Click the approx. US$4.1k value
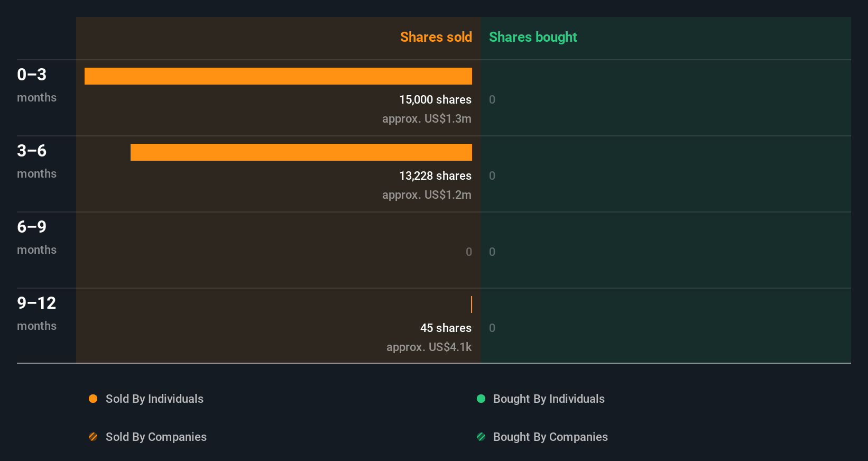The height and width of the screenshot is (461, 868). pyautogui.click(x=429, y=347)
